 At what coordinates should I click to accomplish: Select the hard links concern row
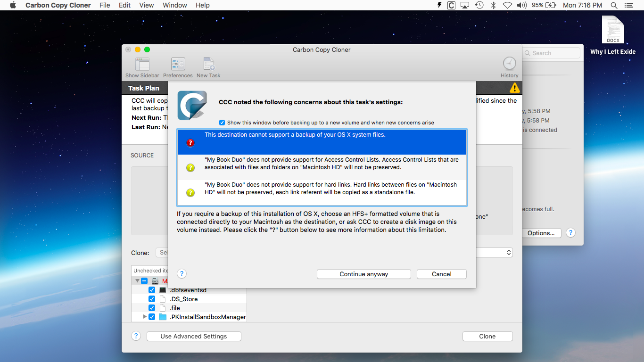[x=322, y=192]
